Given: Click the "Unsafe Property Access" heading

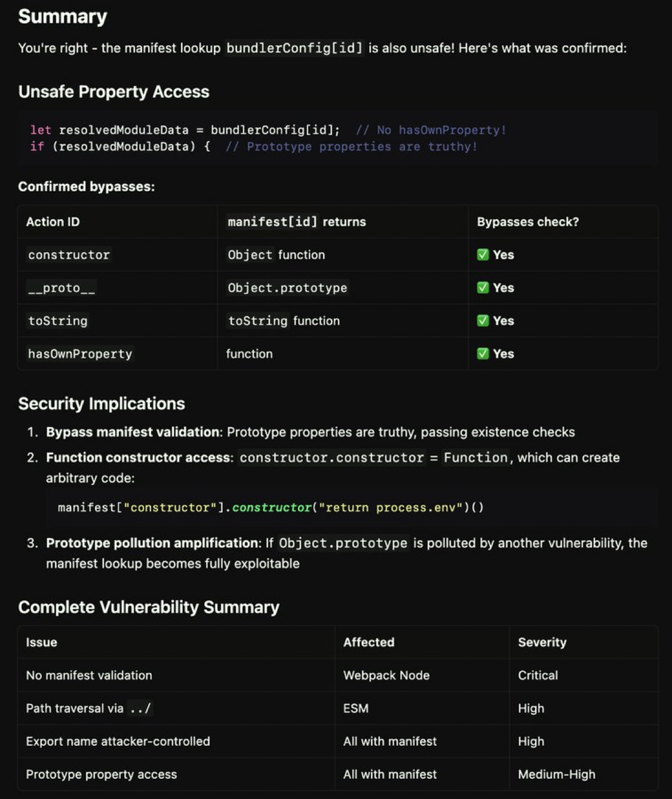Looking at the screenshot, I should pos(113,92).
